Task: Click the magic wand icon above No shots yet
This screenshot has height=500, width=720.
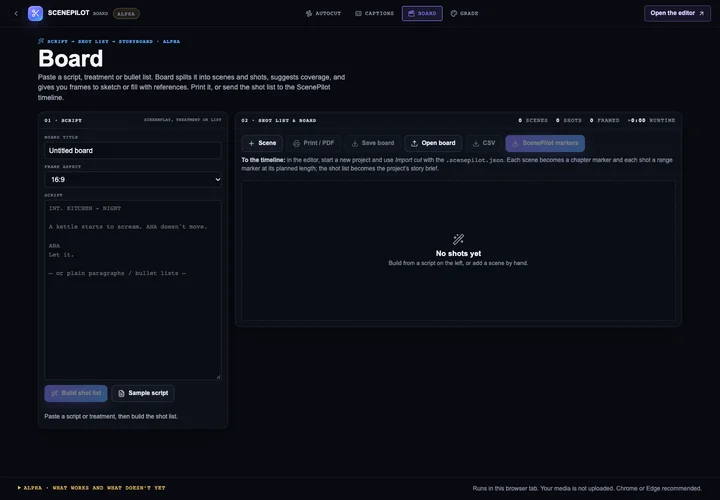Action: coord(458,239)
